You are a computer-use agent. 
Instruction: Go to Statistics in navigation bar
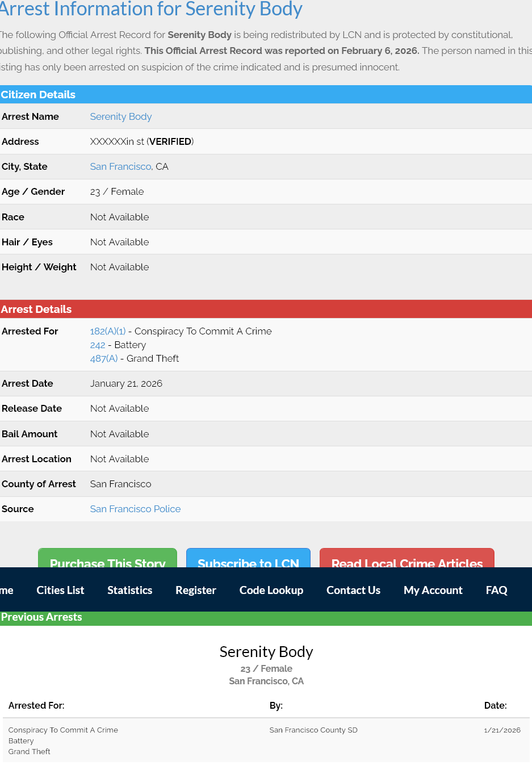pyautogui.click(x=129, y=590)
